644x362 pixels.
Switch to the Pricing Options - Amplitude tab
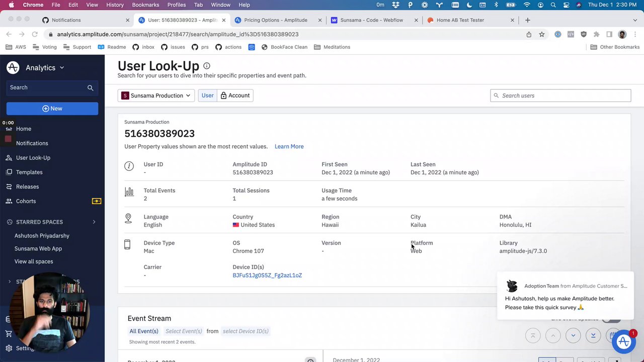[275, 20]
